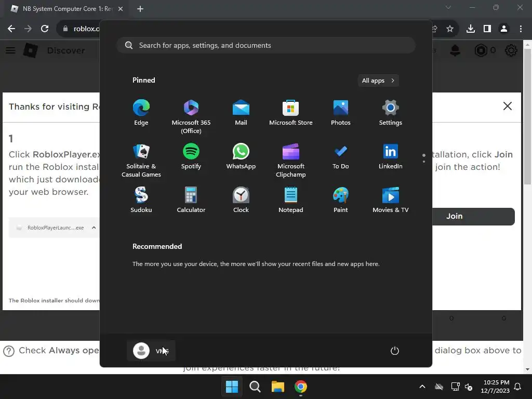Open Spotify from Start menu
Screen dimensions: 532x399
(191, 156)
